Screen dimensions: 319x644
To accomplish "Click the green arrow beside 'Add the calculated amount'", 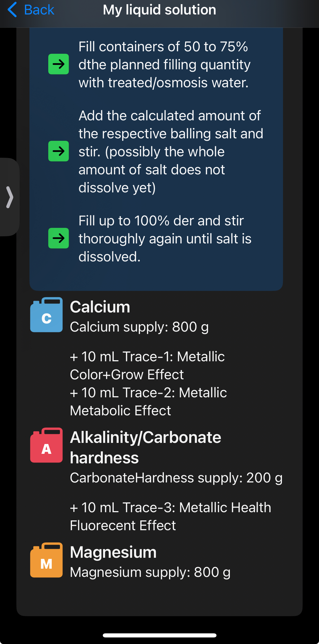I will coord(58,151).
